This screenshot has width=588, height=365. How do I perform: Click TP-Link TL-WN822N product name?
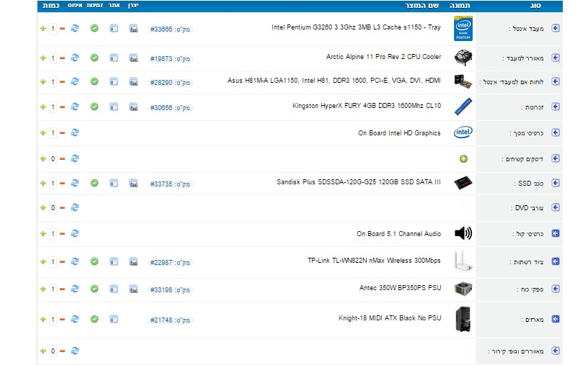[374, 261]
